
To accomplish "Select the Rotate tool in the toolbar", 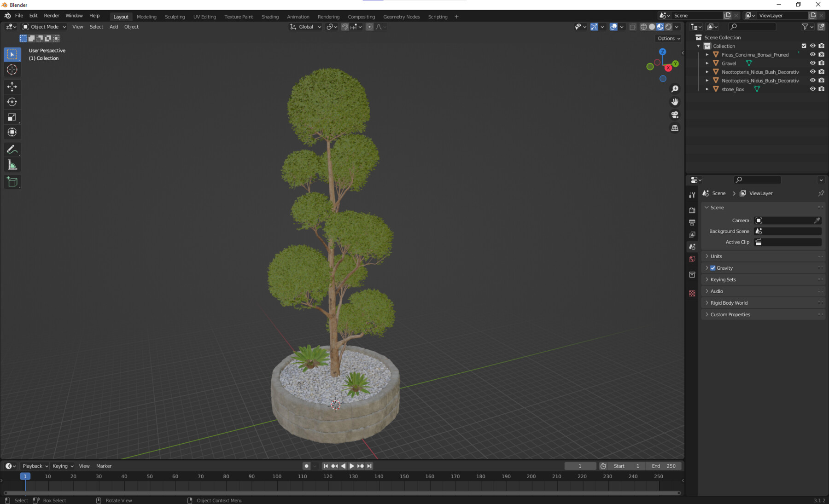I will pos(12,102).
